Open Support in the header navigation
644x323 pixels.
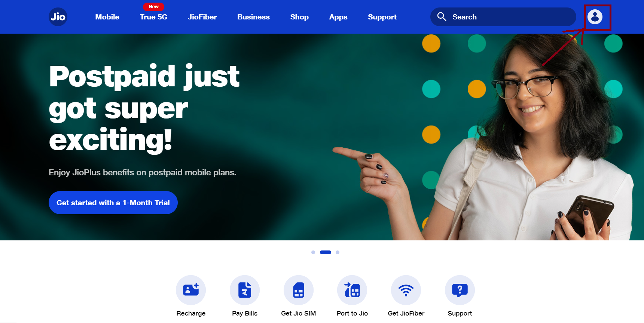tap(382, 17)
